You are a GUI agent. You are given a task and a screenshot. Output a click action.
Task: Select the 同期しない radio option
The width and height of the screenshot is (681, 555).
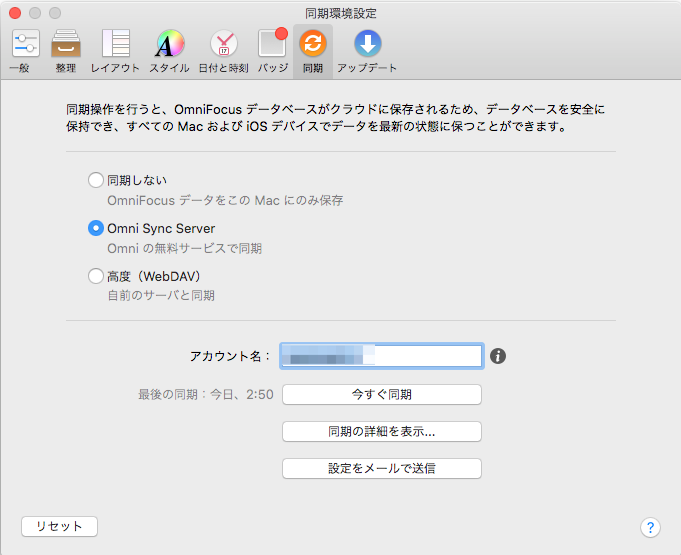(96, 180)
